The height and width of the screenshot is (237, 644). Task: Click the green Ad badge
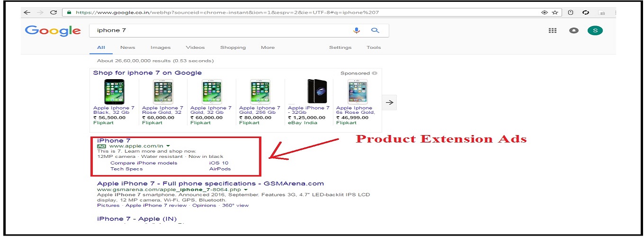tap(101, 146)
